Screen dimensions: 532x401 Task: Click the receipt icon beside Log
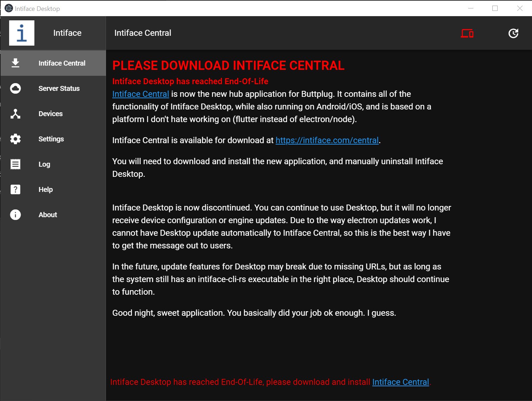click(x=15, y=164)
